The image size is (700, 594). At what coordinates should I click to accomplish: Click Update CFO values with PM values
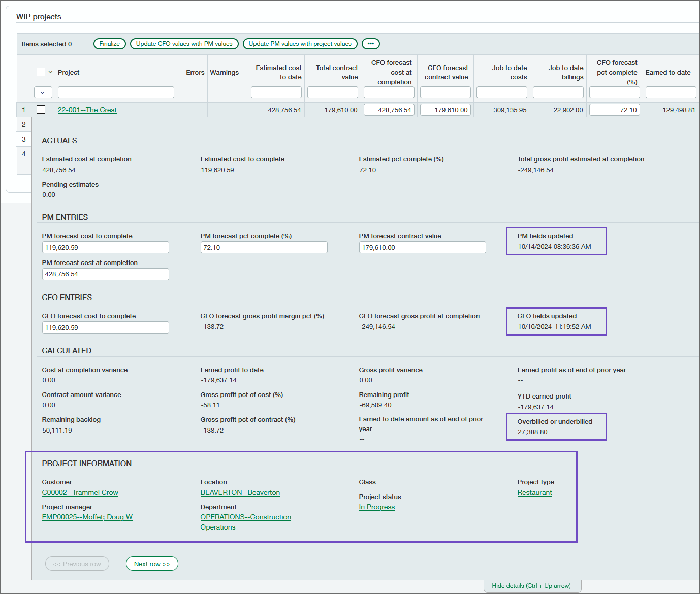(x=184, y=44)
